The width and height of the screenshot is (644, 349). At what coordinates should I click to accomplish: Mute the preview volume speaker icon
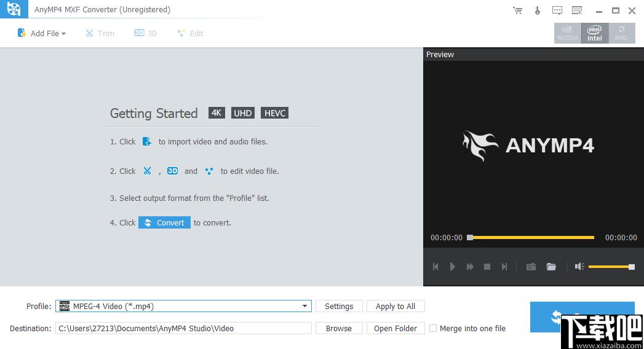coord(579,267)
